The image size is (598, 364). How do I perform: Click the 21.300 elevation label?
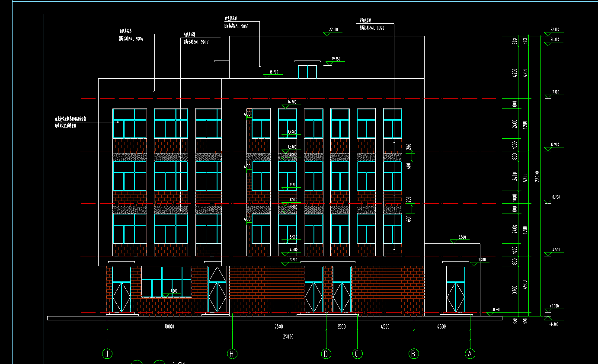pyautogui.click(x=555, y=39)
